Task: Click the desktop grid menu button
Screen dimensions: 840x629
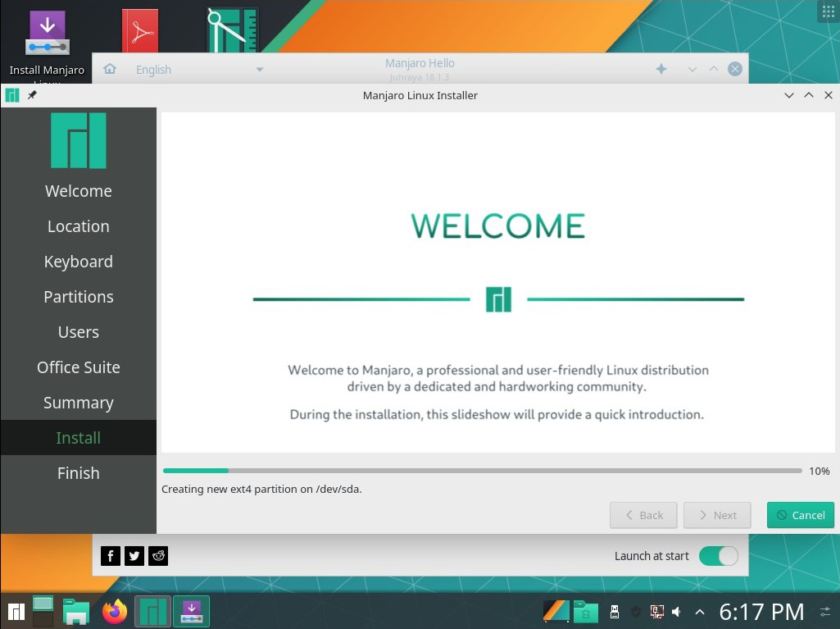Action: (x=829, y=11)
